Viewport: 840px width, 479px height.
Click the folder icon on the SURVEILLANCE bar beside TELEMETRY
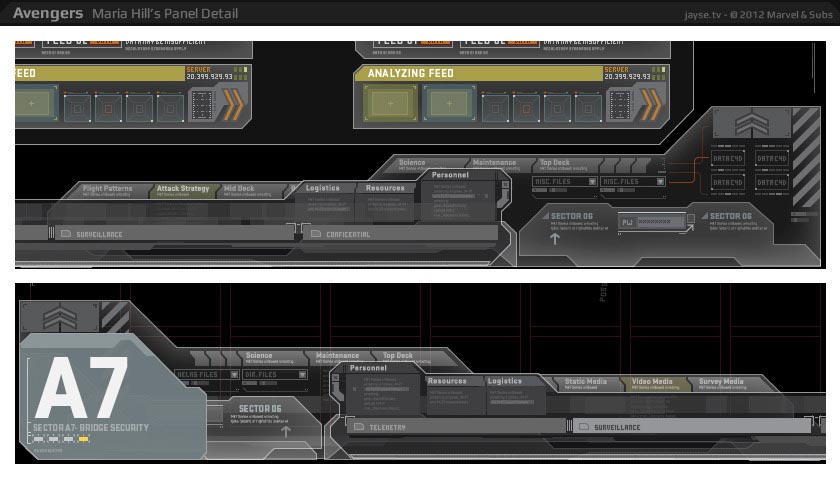(584, 426)
